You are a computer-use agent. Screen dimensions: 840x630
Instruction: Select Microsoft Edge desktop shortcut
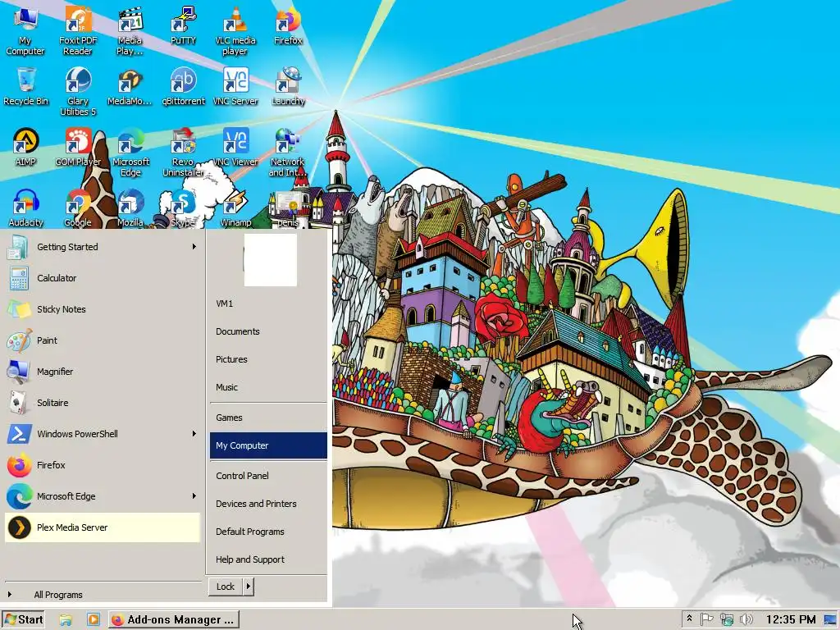(x=130, y=152)
